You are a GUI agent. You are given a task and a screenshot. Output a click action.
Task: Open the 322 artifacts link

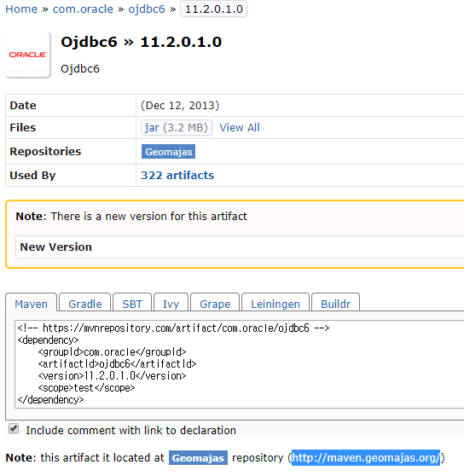(177, 175)
